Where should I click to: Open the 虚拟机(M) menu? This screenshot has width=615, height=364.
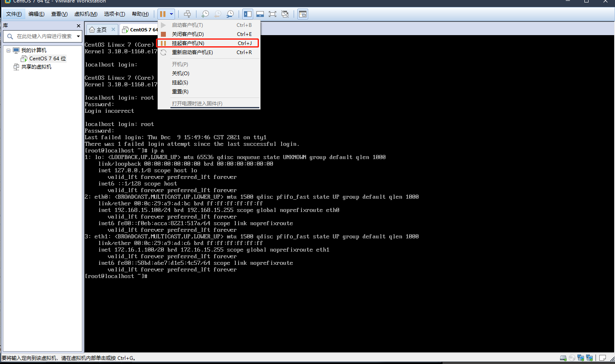[86, 14]
